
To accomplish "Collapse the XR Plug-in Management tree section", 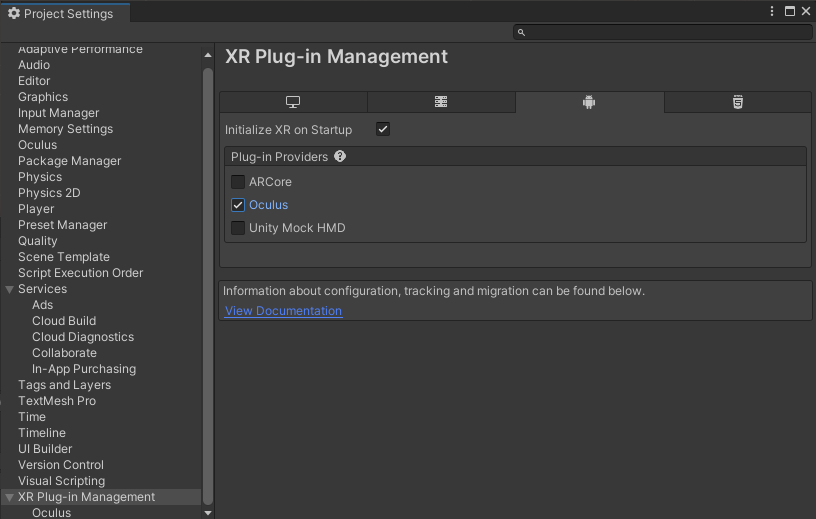I will (x=9, y=498).
